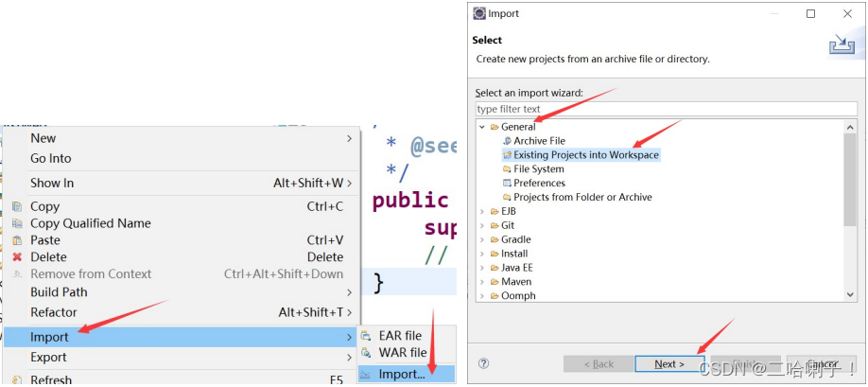Image resolution: width=868 pixels, height=387 pixels.
Task: Expand the Install category
Action: tap(482, 254)
